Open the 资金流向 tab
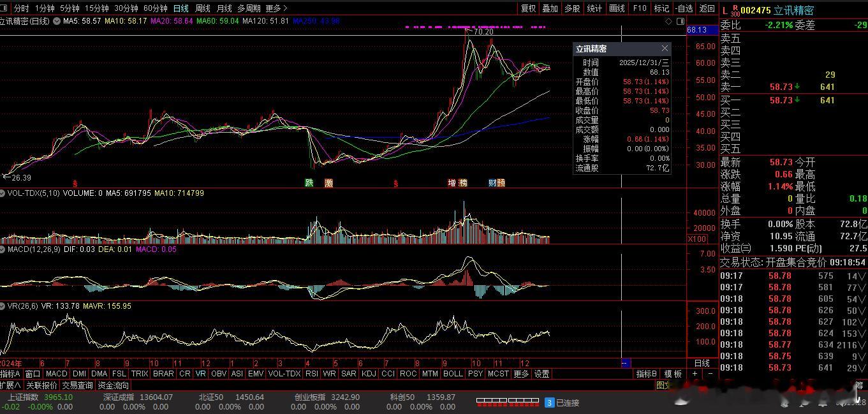 [x=114, y=385]
